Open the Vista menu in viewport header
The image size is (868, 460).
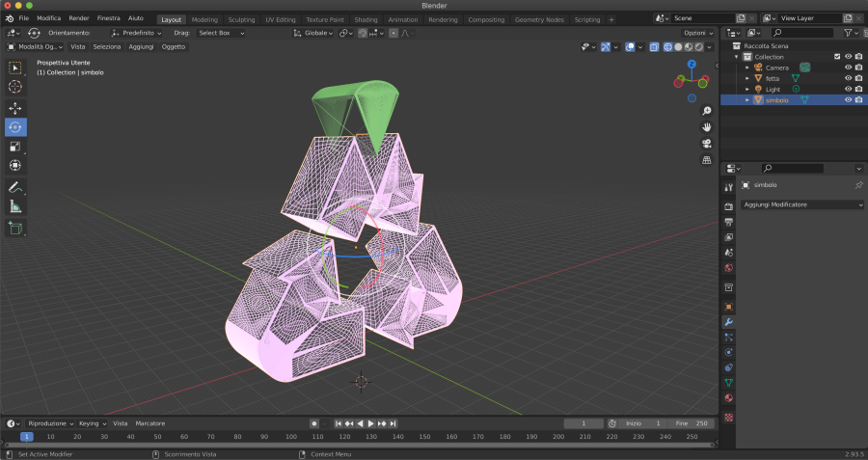point(77,46)
